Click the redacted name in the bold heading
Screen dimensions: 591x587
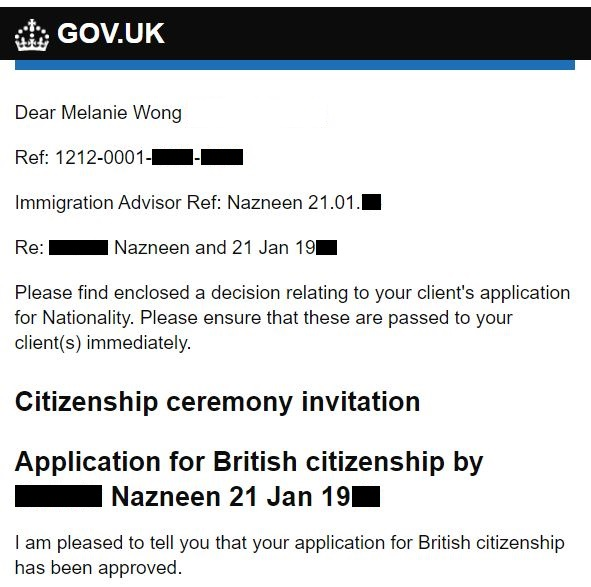click(58, 496)
